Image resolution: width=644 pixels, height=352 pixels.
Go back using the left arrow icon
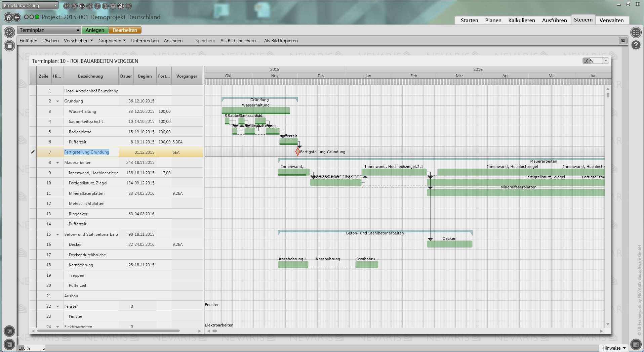click(x=17, y=17)
